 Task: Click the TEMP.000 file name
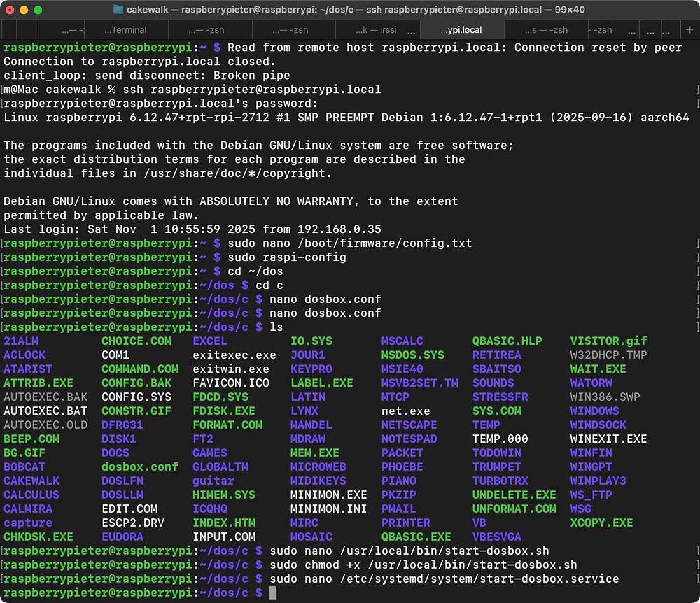(x=500, y=439)
